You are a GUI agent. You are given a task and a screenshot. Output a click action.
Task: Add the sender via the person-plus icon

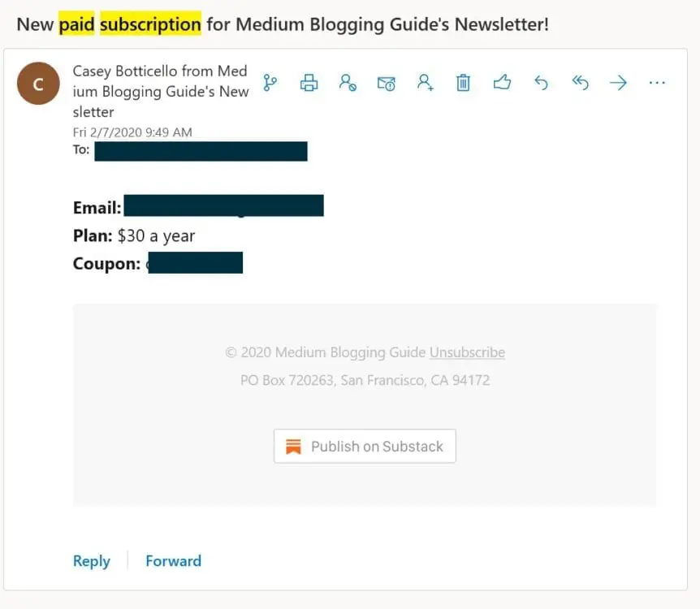click(x=425, y=83)
